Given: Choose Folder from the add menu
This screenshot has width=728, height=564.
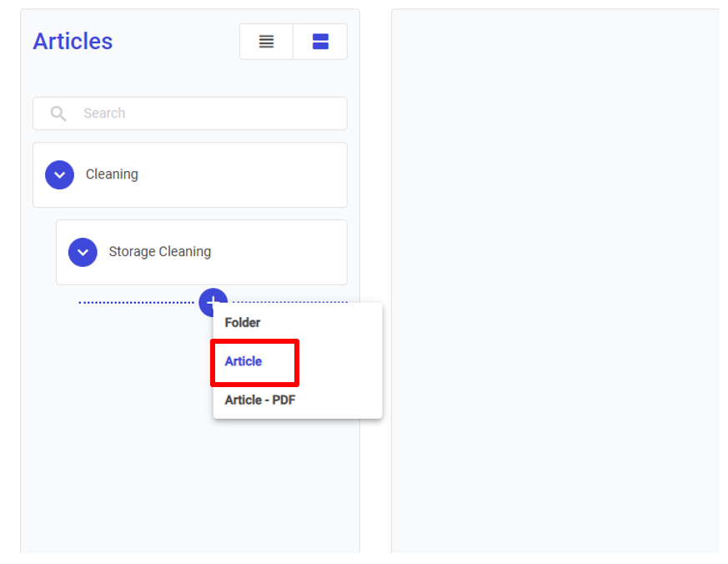Looking at the screenshot, I should [x=243, y=323].
